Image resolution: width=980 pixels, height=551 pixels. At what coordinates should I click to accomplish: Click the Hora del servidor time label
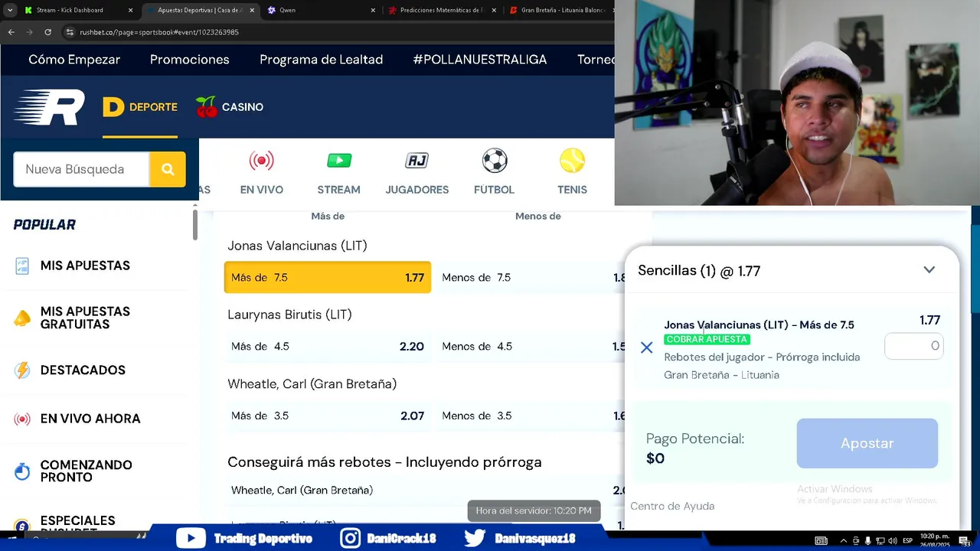click(x=534, y=510)
